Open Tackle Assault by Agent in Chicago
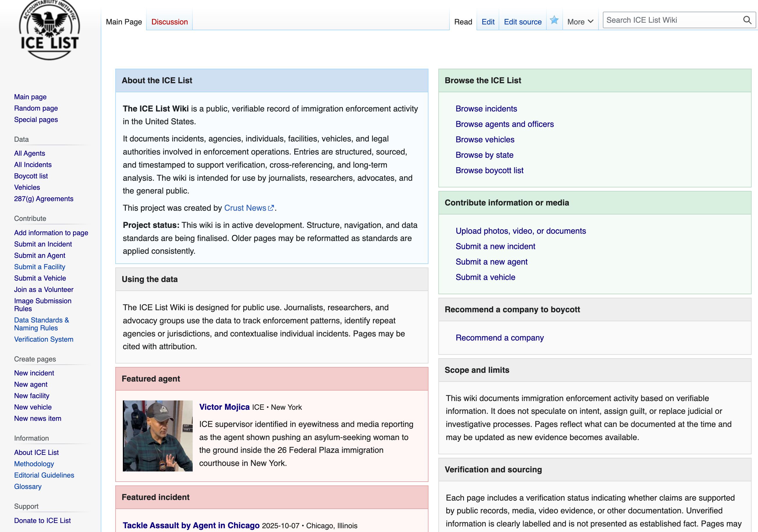The image size is (758, 532). (x=191, y=525)
